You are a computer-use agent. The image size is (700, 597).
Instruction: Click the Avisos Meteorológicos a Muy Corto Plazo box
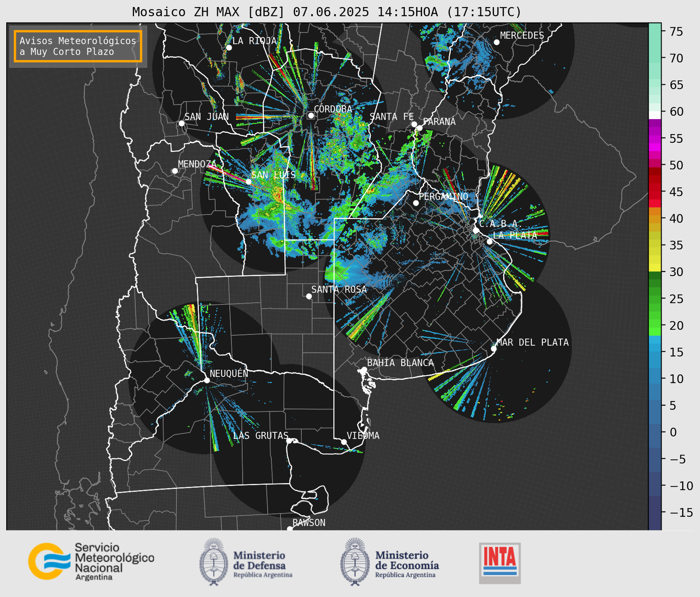[78, 46]
